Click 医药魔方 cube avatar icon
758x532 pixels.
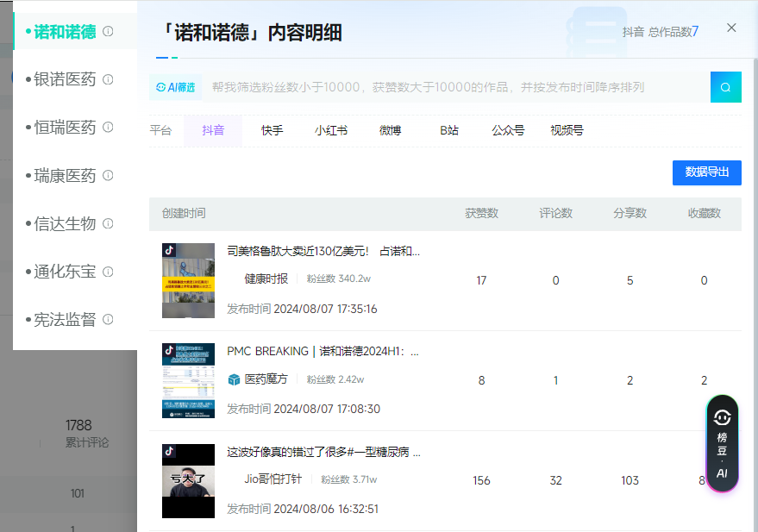(234, 379)
